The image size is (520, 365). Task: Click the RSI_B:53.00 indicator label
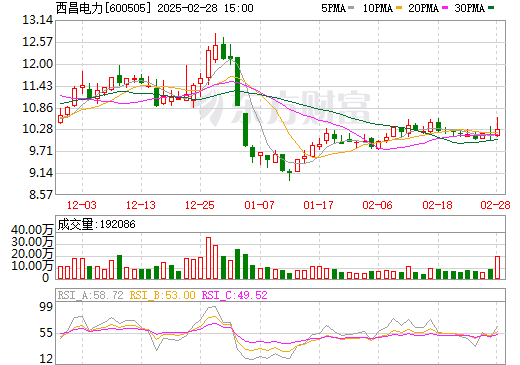[162, 295]
